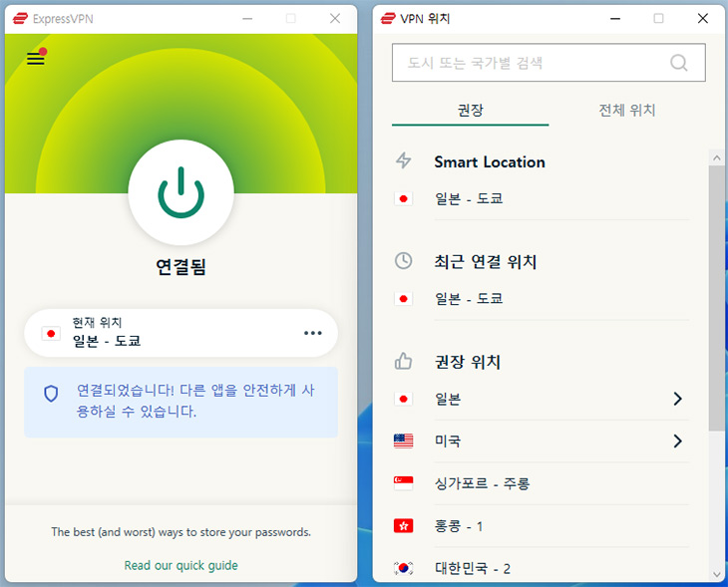Minimize the VPN 위치 window
Image resolution: width=728 pixels, height=587 pixels.
tap(615, 19)
